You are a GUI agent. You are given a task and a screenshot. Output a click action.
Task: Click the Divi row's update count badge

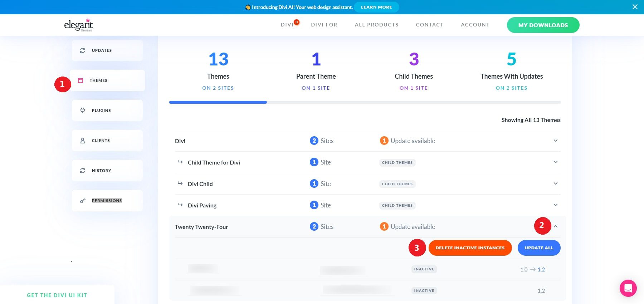coord(384,141)
